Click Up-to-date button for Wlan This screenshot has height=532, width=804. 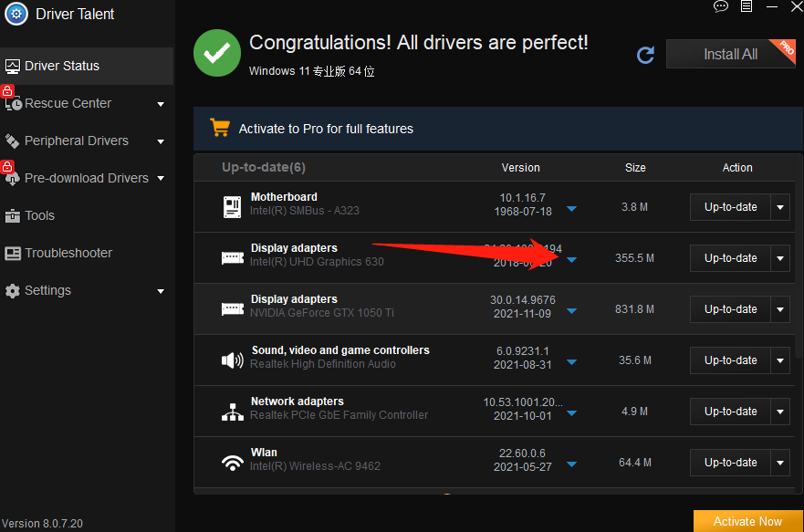point(730,463)
